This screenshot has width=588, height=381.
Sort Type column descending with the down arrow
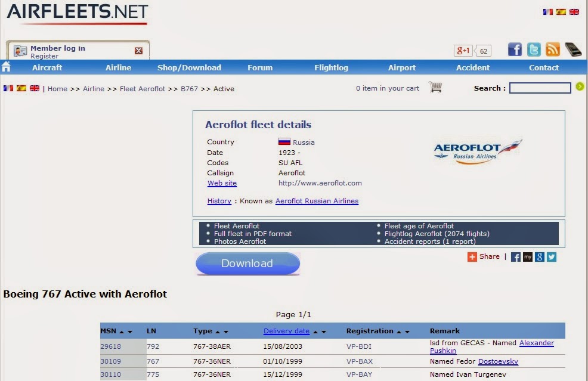[x=226, y=332]
